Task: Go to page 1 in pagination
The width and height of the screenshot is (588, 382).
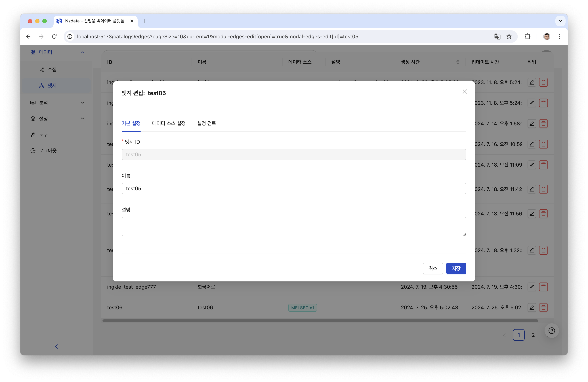Action: (519, 335)
